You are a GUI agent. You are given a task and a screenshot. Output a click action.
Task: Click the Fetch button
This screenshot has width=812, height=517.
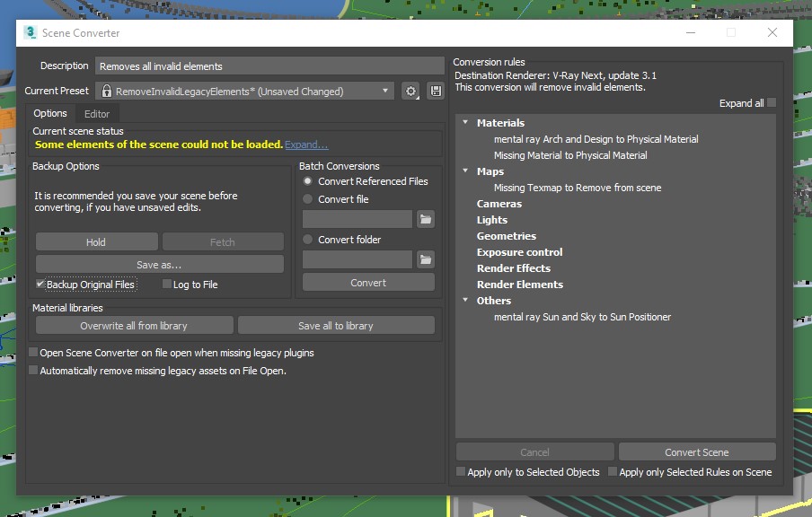(x=223, y=241)
